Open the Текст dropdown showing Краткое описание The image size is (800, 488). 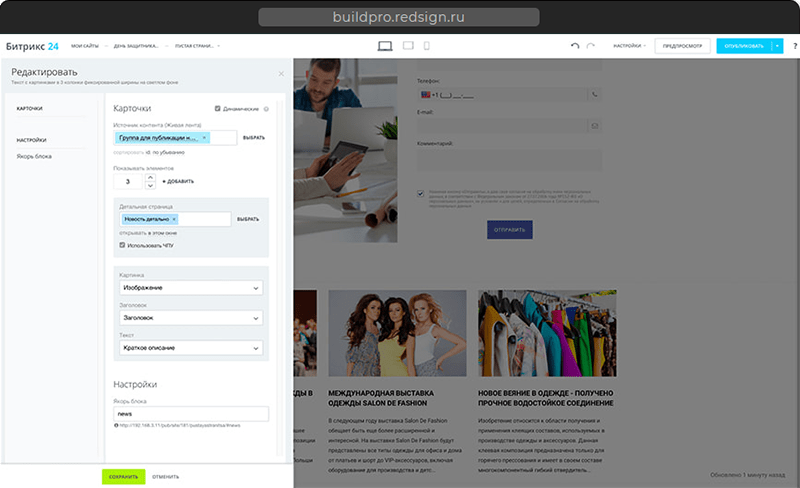click(x=191, y=348)
